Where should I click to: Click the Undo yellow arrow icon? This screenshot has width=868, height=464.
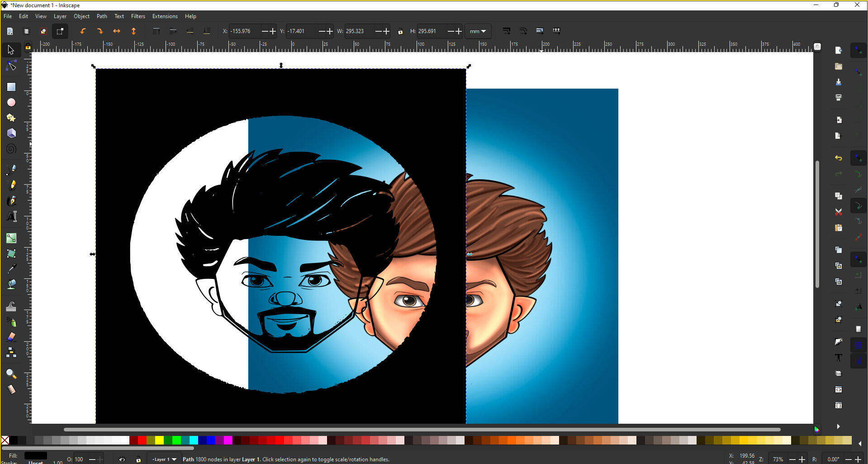[838, 158]
